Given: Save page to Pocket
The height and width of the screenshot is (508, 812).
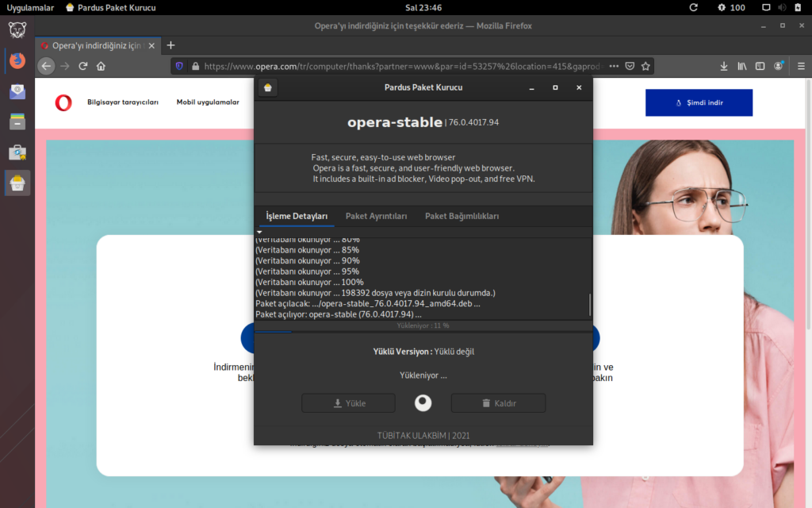Looking at the screenshot, I should tap(630, 67).
